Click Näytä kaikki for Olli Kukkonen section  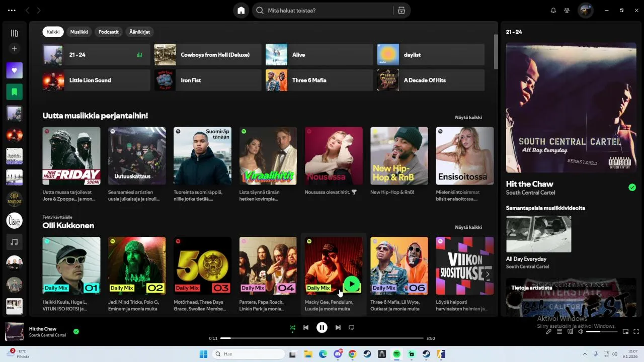468,227
